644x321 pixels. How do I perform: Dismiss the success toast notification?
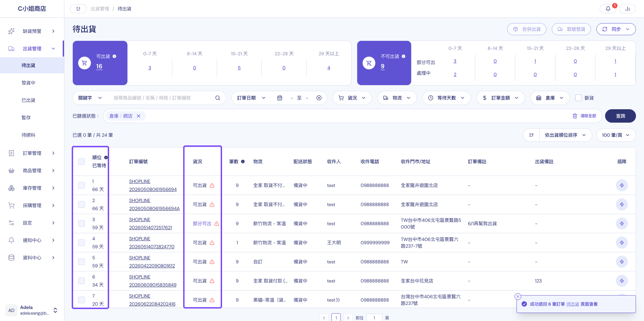pos(518,297)
